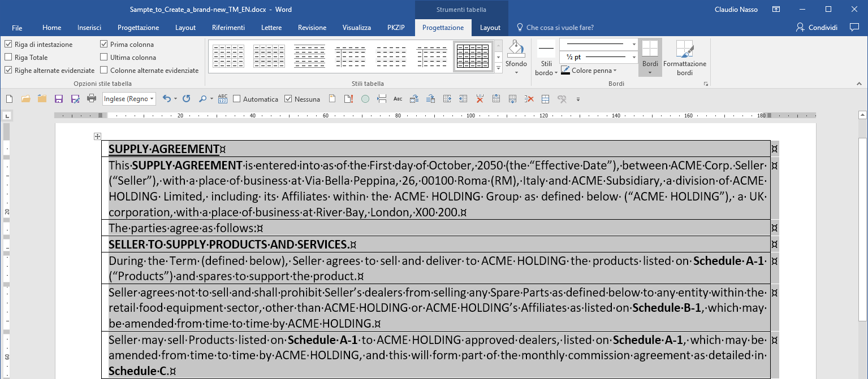The width and height of the screenshot is (868, 379).
Task: Enable Colonne alternate evidenziate checkbox
Action: click(104, 70)
